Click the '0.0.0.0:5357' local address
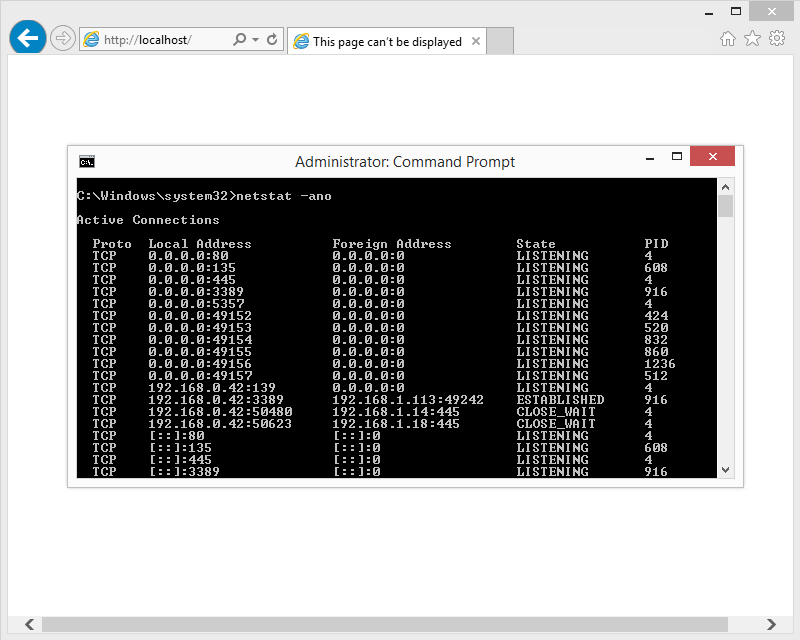 point(196,304)
